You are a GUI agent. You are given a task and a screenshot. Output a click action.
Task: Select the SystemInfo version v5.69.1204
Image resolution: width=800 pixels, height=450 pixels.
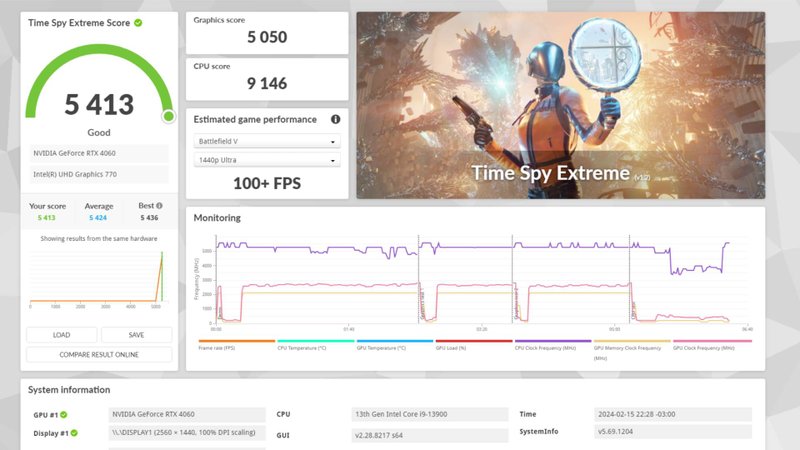point(672,432)
